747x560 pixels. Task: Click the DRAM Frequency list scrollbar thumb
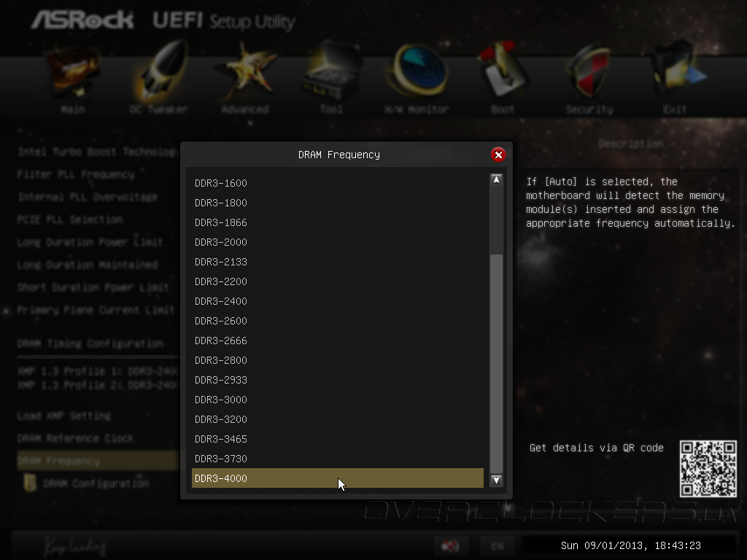496,364
